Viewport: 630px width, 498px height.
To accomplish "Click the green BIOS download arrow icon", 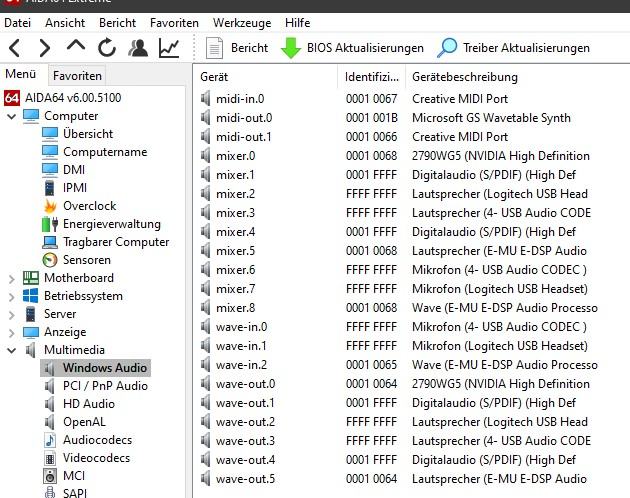I will [x=291, y=48].
